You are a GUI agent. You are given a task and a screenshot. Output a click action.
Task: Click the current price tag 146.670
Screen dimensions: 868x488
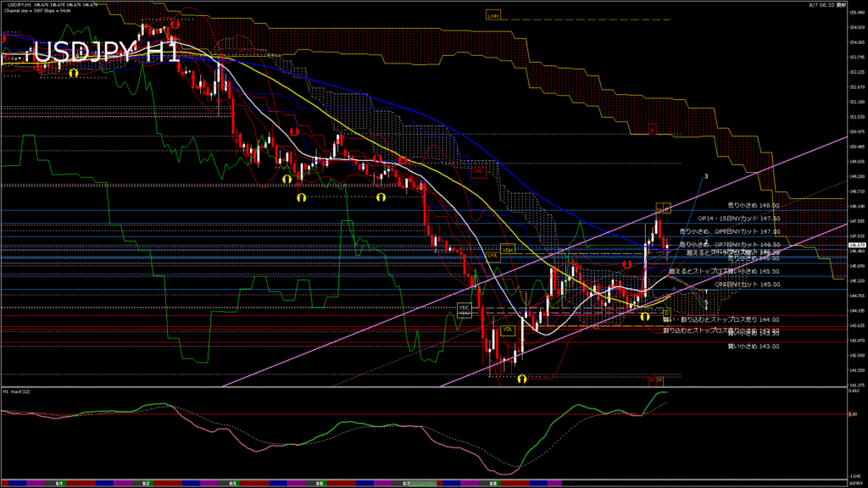(x=857, y=245)
